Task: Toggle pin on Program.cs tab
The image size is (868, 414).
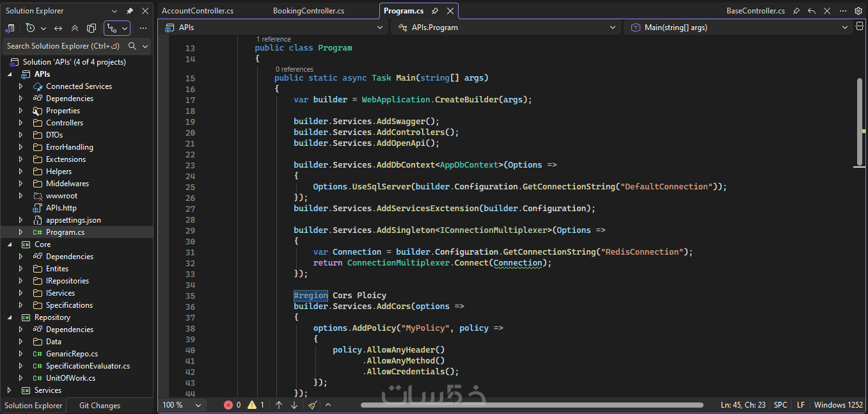Action: [x=435, y=11]
